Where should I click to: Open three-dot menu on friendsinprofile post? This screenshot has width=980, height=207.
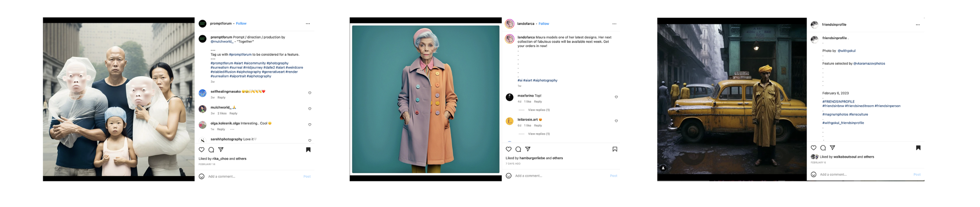click(x=918, y=25)
